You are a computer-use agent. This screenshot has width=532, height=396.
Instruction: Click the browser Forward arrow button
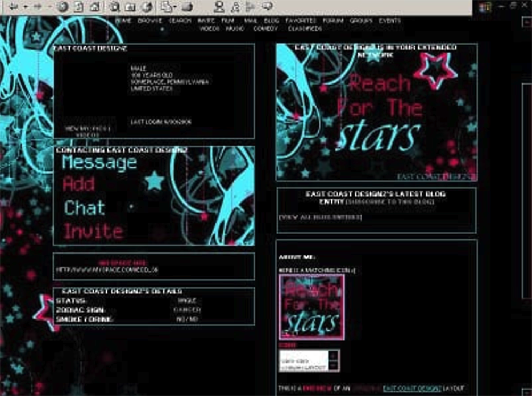pos(38,7)
